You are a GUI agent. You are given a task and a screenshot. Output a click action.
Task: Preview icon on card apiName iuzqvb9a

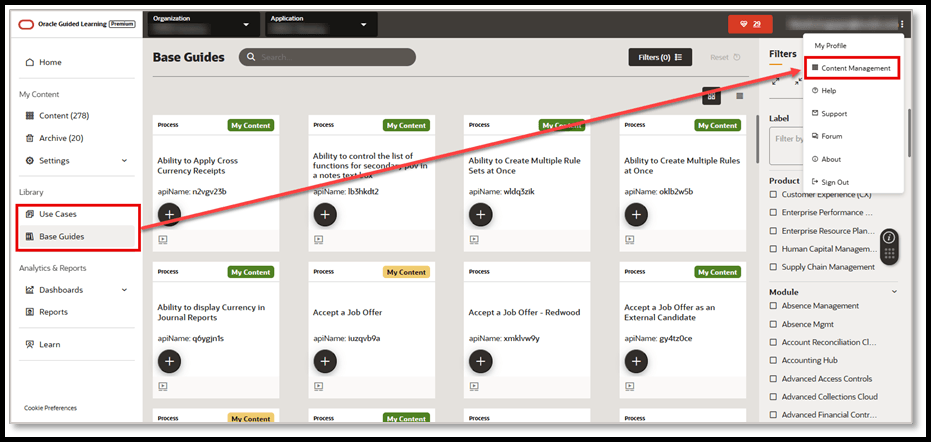pyautogui.click(x=319, y=387)
